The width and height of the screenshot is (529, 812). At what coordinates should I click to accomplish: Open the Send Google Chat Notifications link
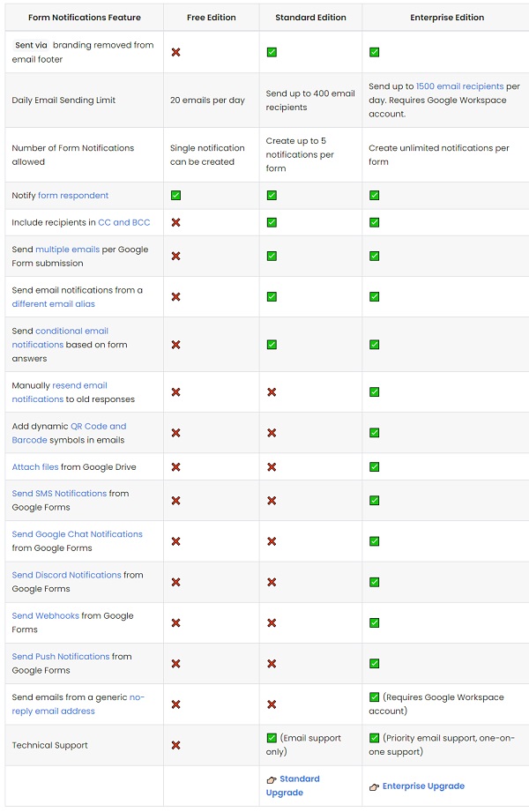[77, 534]
